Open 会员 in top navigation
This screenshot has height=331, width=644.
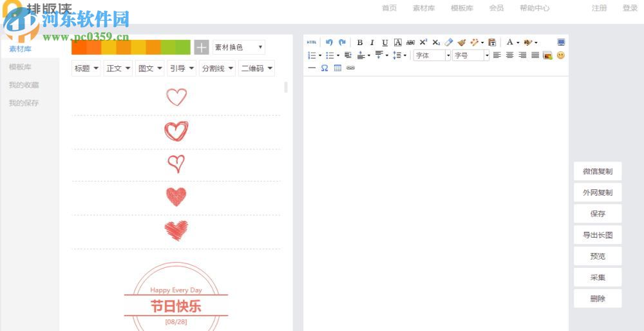(x=496, y=8)
